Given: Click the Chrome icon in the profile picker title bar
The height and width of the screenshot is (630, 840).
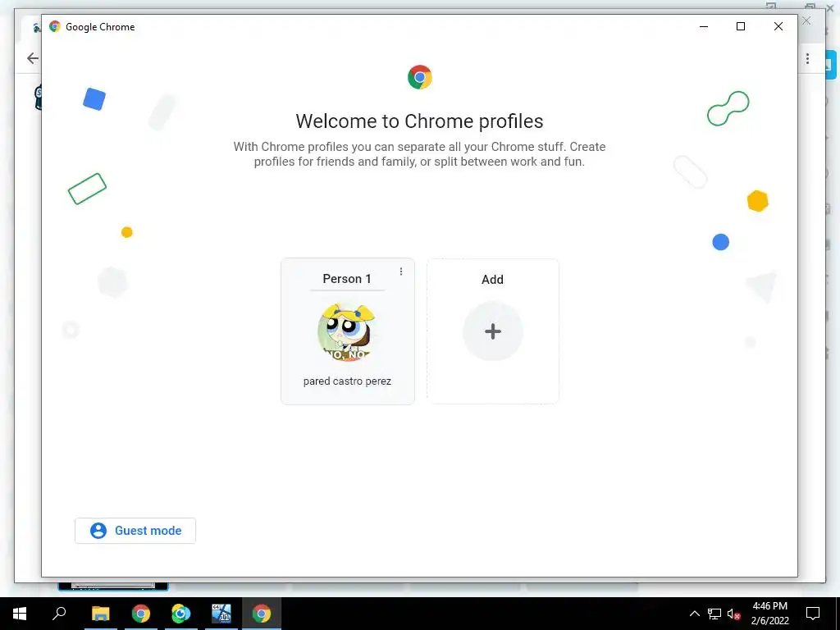Looking at the screenshot, I should tap(55, 26).
